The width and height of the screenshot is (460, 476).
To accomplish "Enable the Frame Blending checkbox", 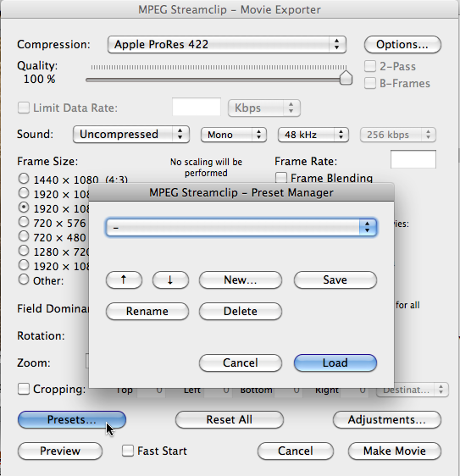I will [281, 178].
